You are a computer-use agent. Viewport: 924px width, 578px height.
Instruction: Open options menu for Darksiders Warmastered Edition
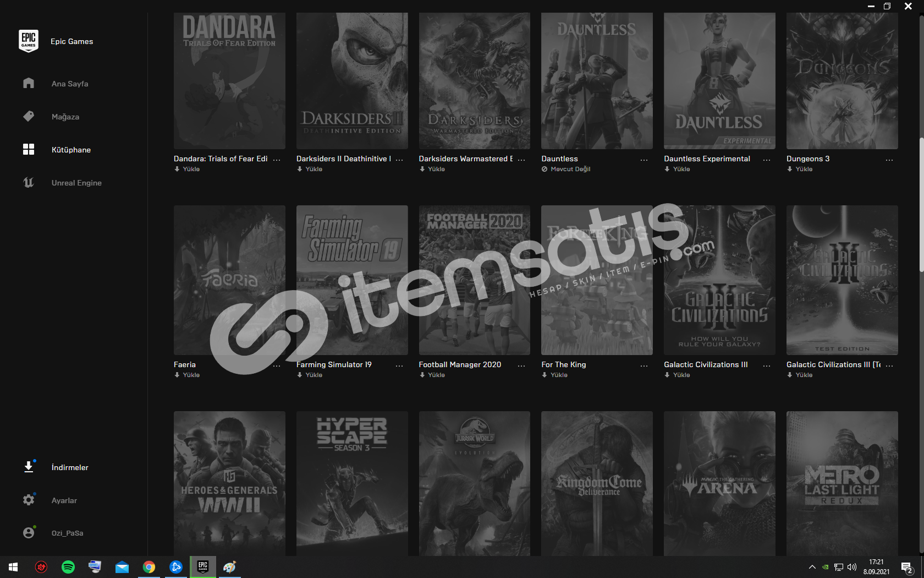(521, 160)
